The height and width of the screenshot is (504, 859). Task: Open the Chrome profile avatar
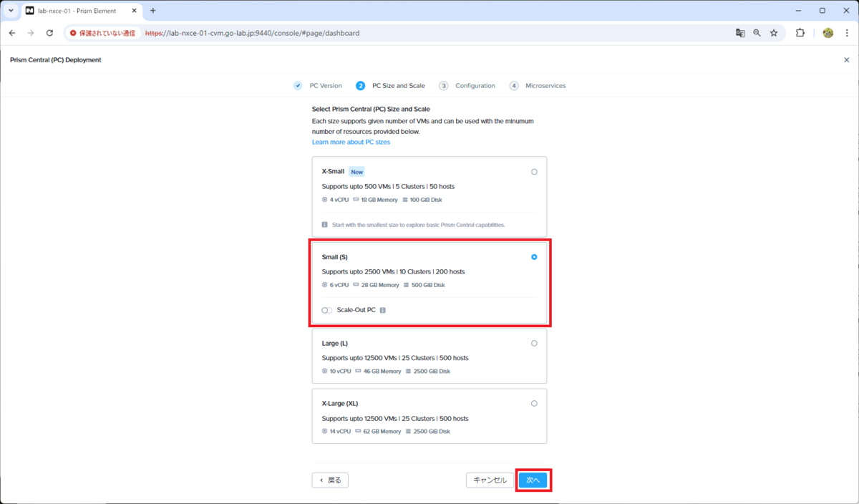pos(828,33)
